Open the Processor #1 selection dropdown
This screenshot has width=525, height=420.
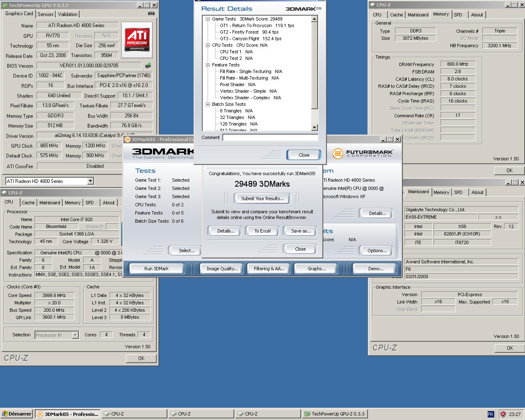point(75,335)
